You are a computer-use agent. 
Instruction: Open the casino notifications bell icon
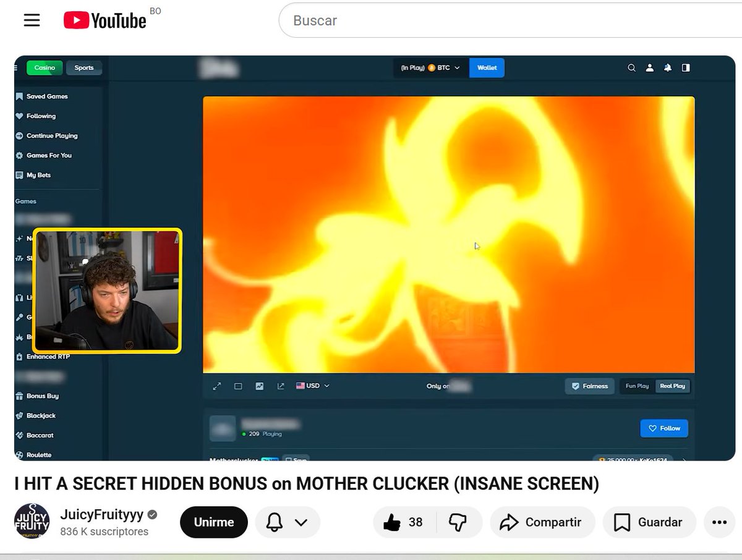coord(667,68)
